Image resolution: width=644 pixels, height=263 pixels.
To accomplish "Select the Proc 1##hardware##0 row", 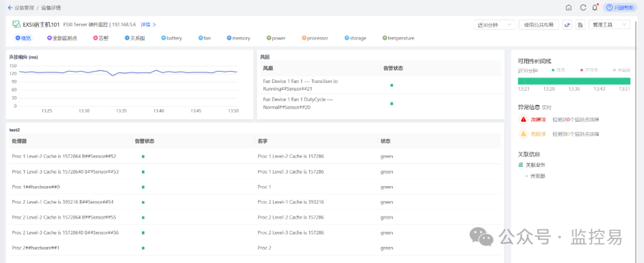I will tap(255, 187).
